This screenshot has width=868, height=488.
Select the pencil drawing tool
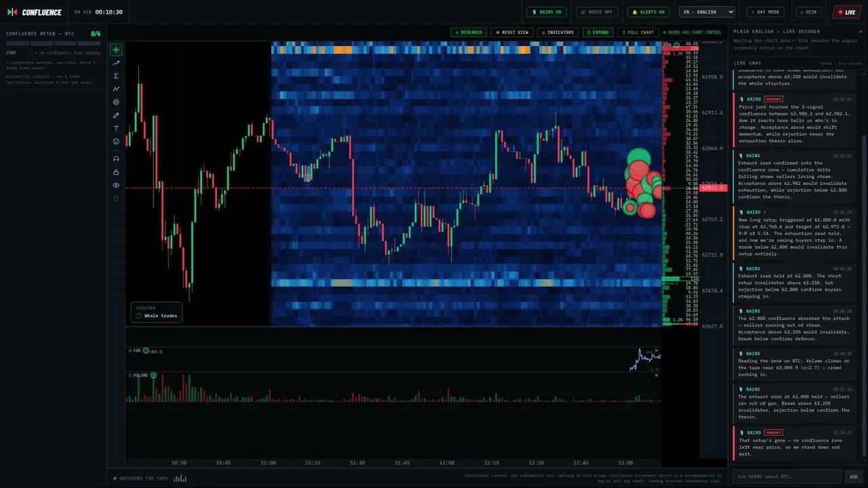[x=116, y=115]
